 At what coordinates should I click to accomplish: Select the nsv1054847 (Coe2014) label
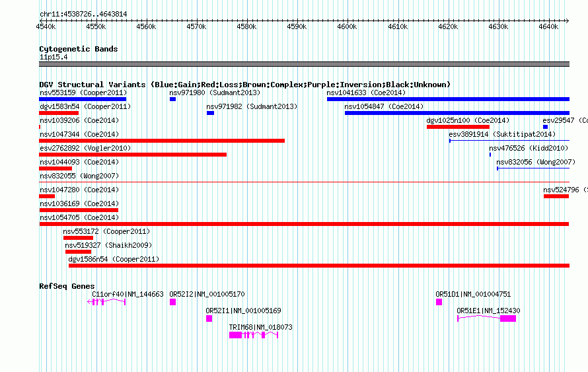click(384, 106)
